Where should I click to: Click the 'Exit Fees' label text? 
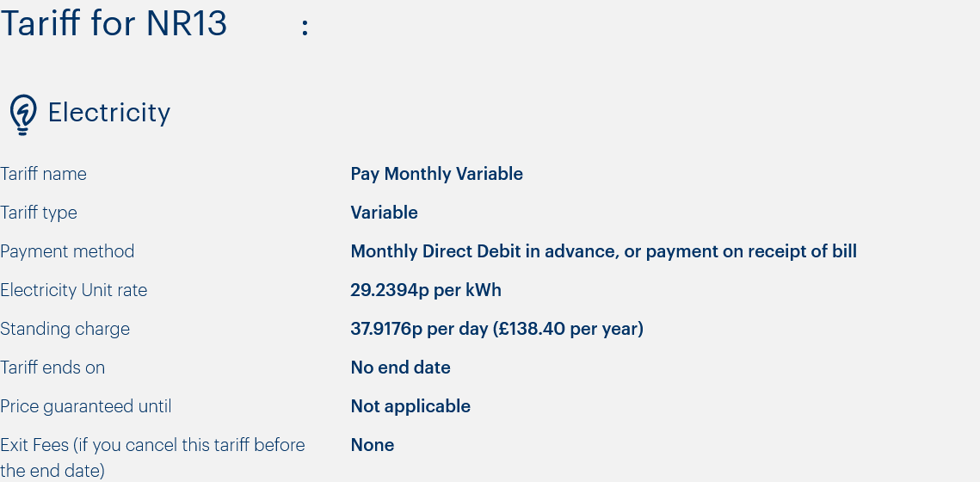pyautogui.click(x=152, y=458)
